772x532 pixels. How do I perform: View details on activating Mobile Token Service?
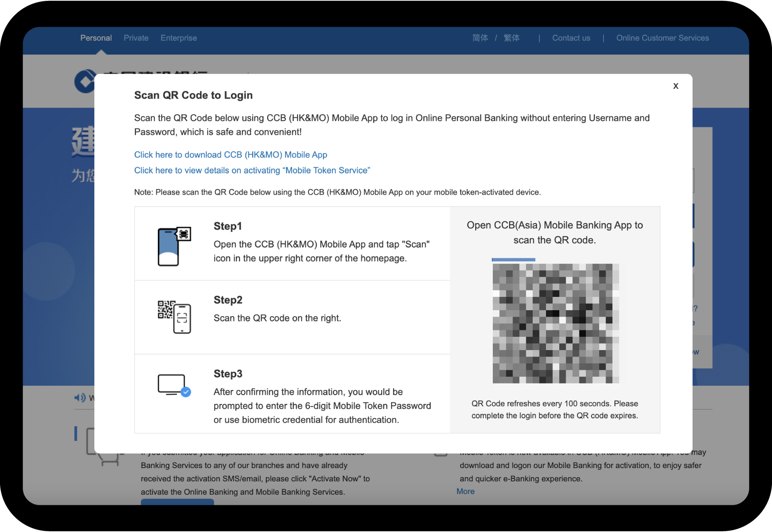click(x=252, y=170)
